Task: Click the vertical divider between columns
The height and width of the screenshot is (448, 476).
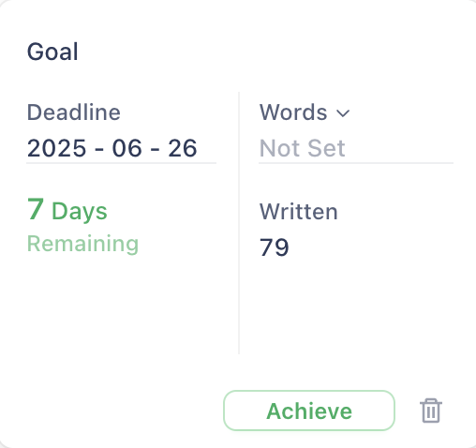Action: [x=239, y=223]
